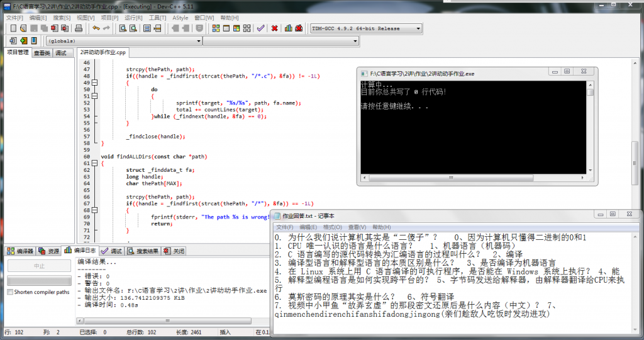Click the Compile toolbar icon

(216, 28)
